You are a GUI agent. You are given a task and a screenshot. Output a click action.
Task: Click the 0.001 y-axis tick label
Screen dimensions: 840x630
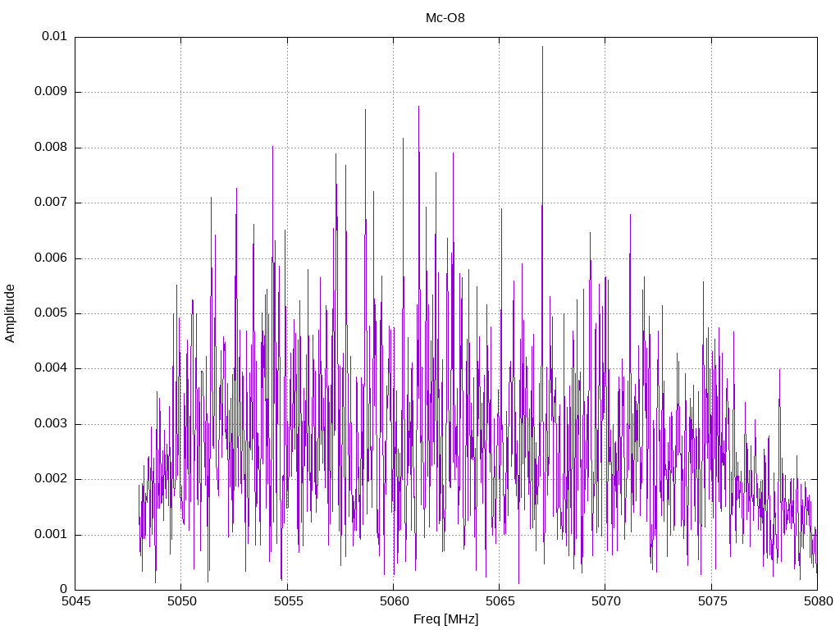pos(51,534)
